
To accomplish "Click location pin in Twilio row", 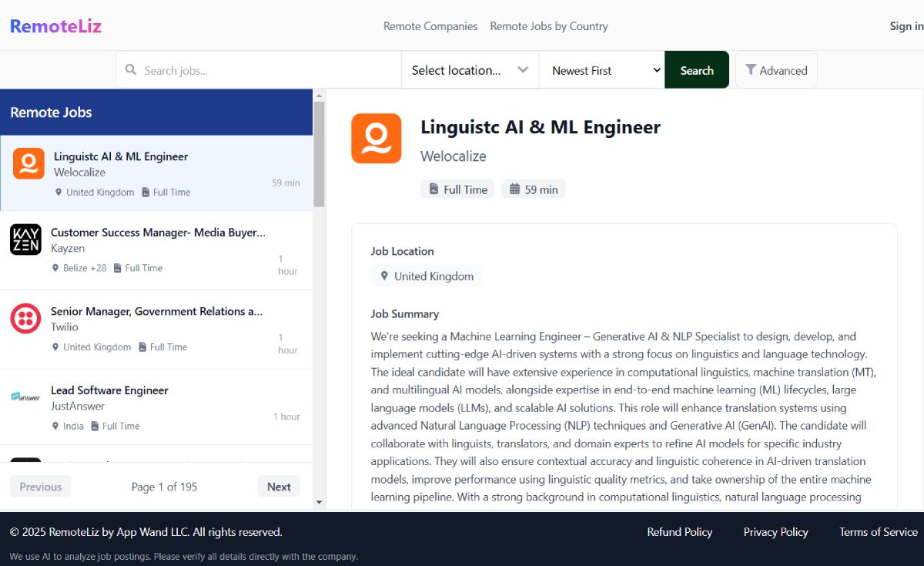I will [55, 347].
